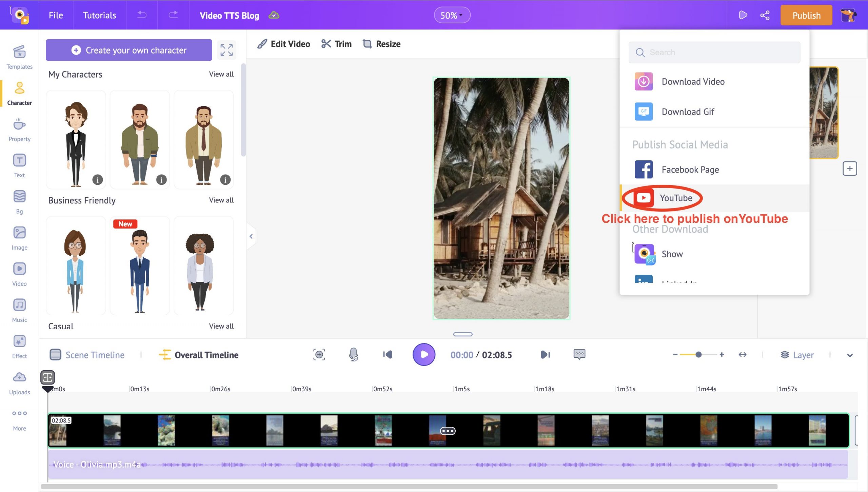Show info for tan blazer character
The image size is (868, 492).
pyautogui.click(x=225, y=180)
